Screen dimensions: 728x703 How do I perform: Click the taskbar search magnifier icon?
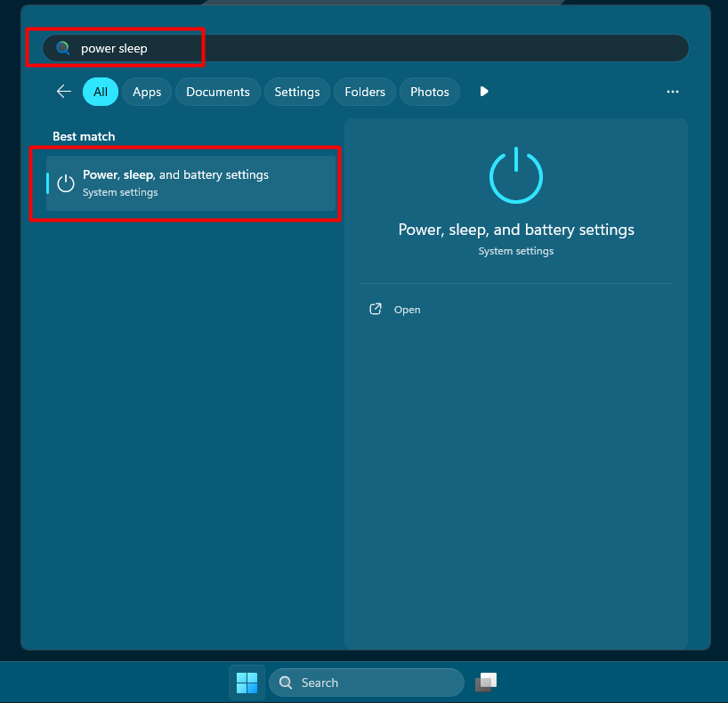[x=286, y=683]
